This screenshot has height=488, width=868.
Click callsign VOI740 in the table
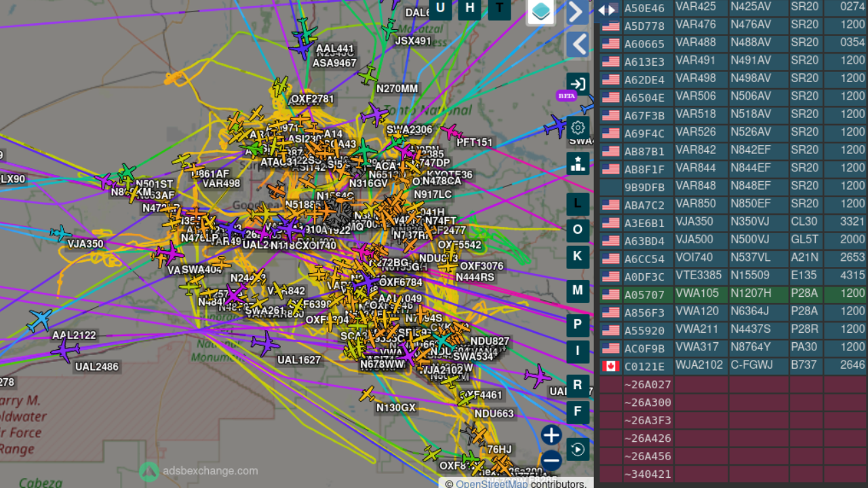[x=694, y=258]
